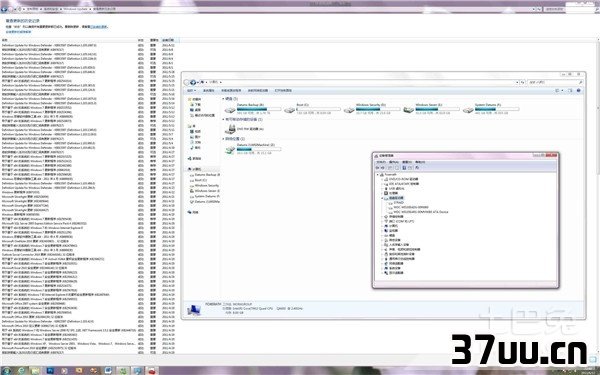The width and height of the screenshot is (600, 375).
Task: Select the WDC ATA Device disk entry
Action: [421, 212]
